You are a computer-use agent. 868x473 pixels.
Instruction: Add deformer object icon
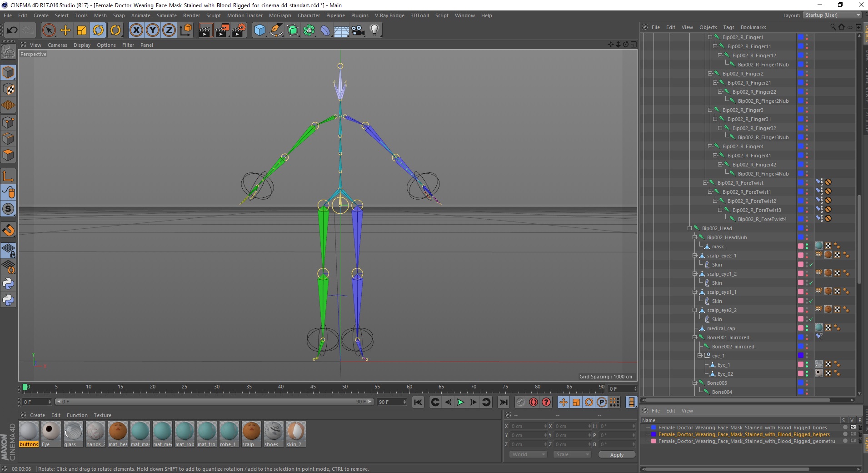pyautogui.click(x=325, y=30)
